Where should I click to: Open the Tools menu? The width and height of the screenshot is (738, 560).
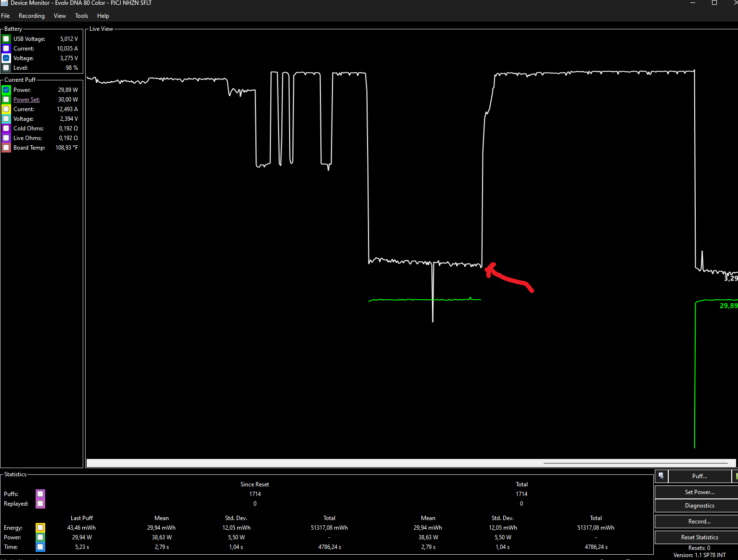81,16
